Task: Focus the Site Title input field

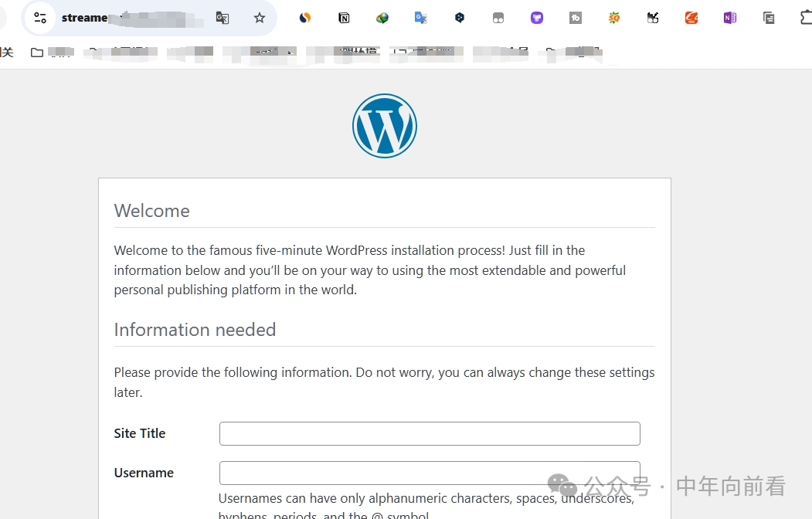Action: coord(430,433)
